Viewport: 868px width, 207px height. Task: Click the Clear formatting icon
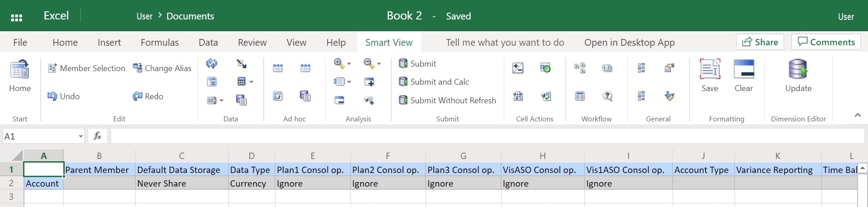tap(744, 70)
